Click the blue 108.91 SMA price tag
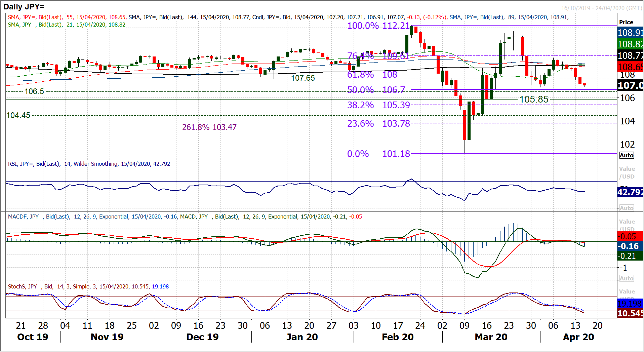Image resolution: width=644 pixels, height=352 pixels. coord(630,33)
